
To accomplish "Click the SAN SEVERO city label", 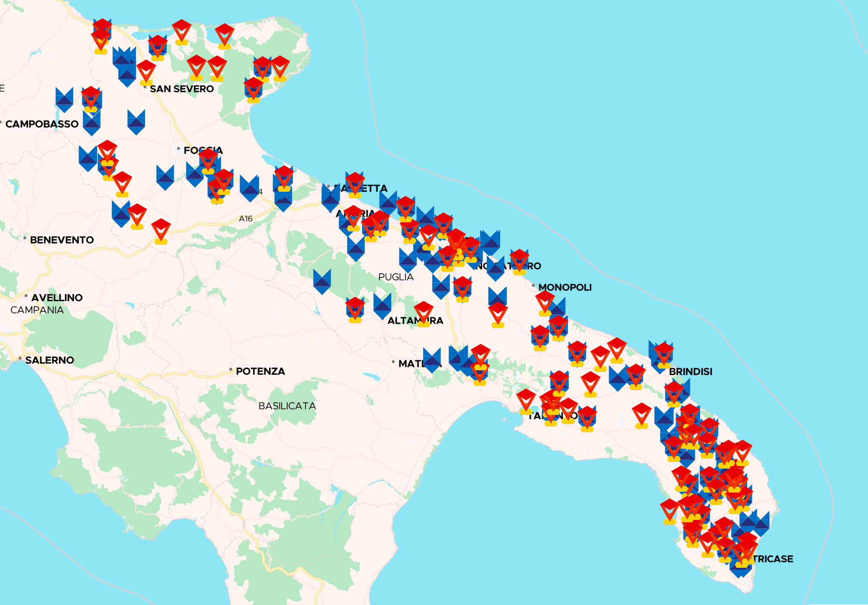I will point(182,89).
